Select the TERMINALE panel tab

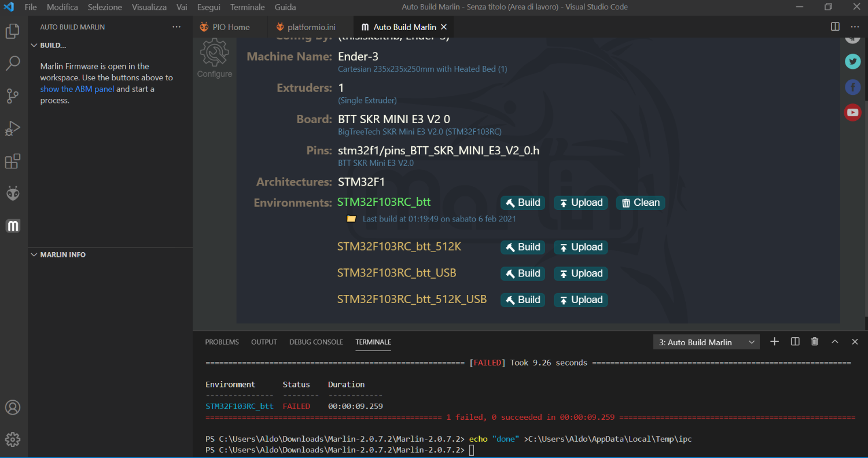(x=373, y=342)
